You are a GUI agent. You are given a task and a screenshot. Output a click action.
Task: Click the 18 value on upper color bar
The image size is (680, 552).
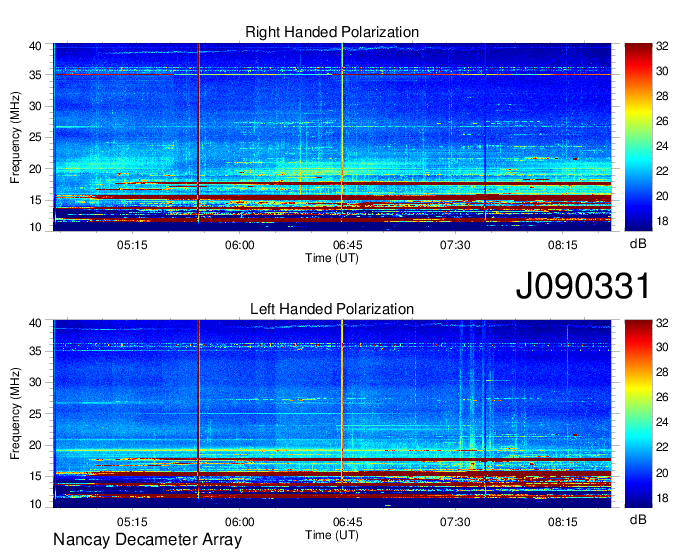(x=662, y=221)
